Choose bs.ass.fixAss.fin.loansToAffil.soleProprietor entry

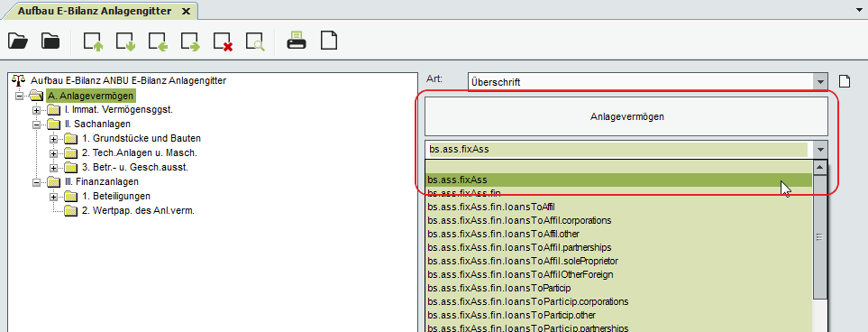click(618, 261)
